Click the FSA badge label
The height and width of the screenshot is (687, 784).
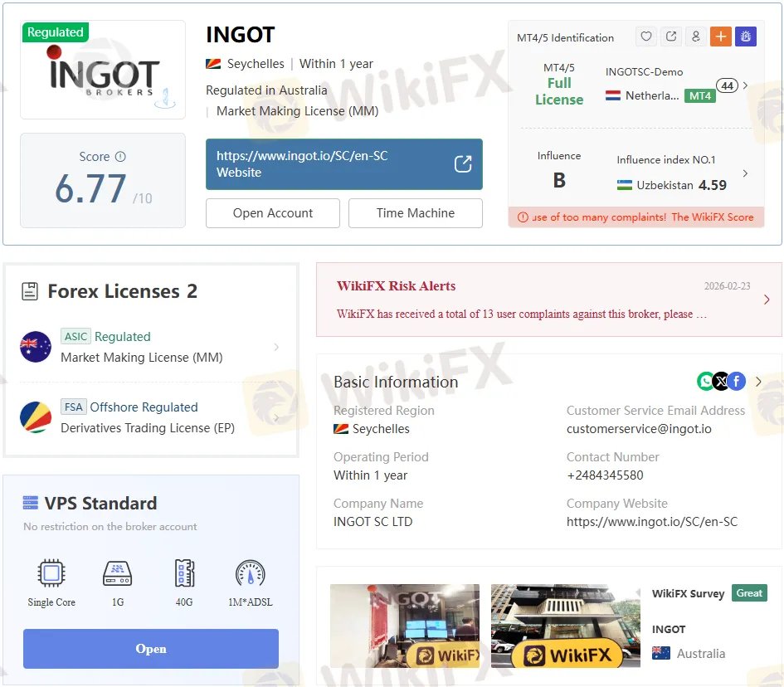coord(74,407)
